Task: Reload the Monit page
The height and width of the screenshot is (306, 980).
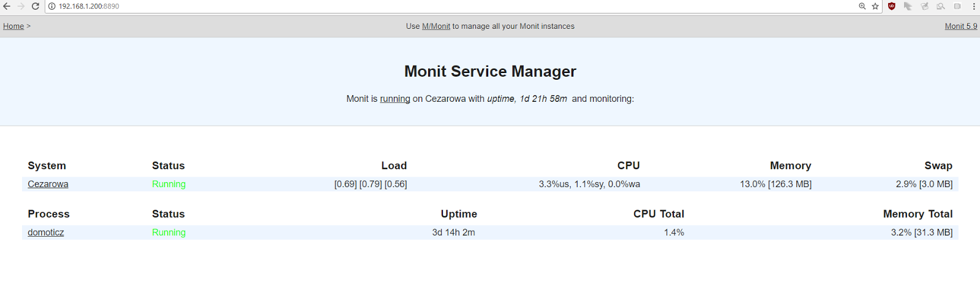Action: click(x=36, y=6)
